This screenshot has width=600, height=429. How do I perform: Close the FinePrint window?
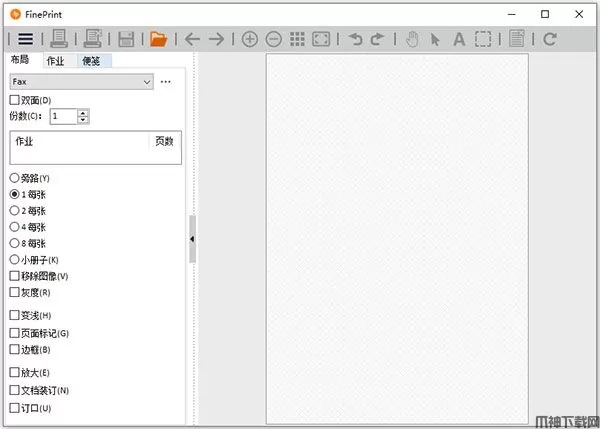(x=579, y=15)
